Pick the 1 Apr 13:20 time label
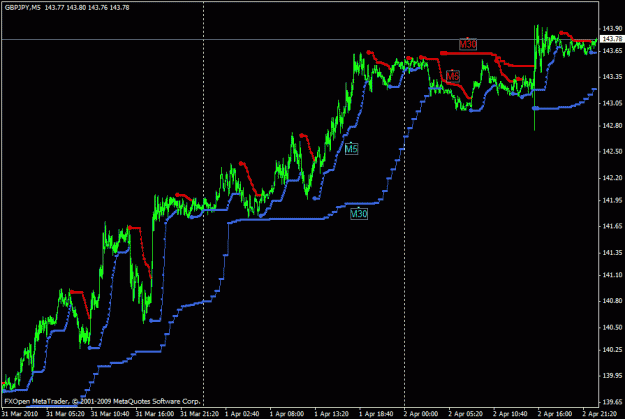This screenshot has width=625, height=419. (x=331, y=414)
